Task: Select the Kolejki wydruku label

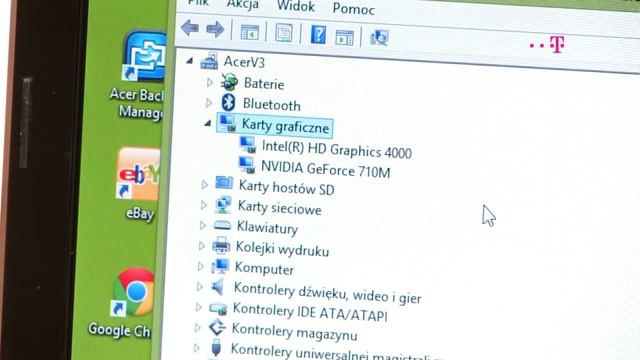Action: [x=282, y=249]
